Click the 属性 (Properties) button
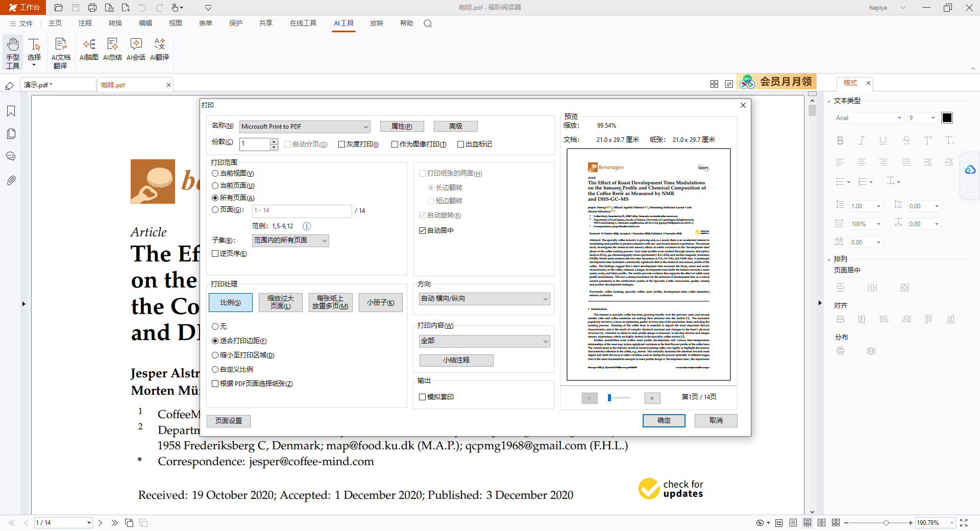This screenshot has width=980, height=531. click(403, 127)
